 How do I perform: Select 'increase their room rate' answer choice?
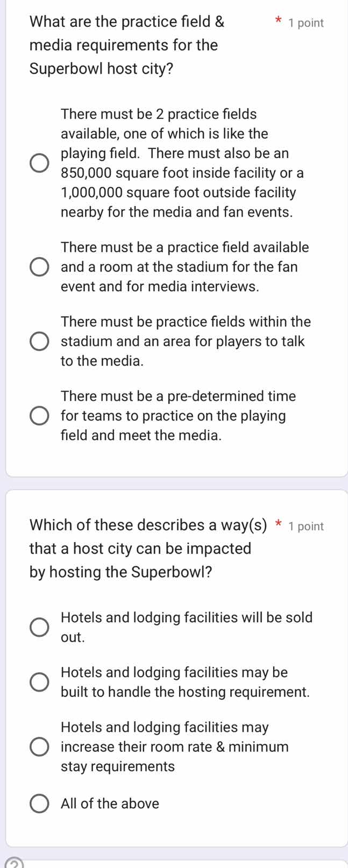(x=38, y=746)
